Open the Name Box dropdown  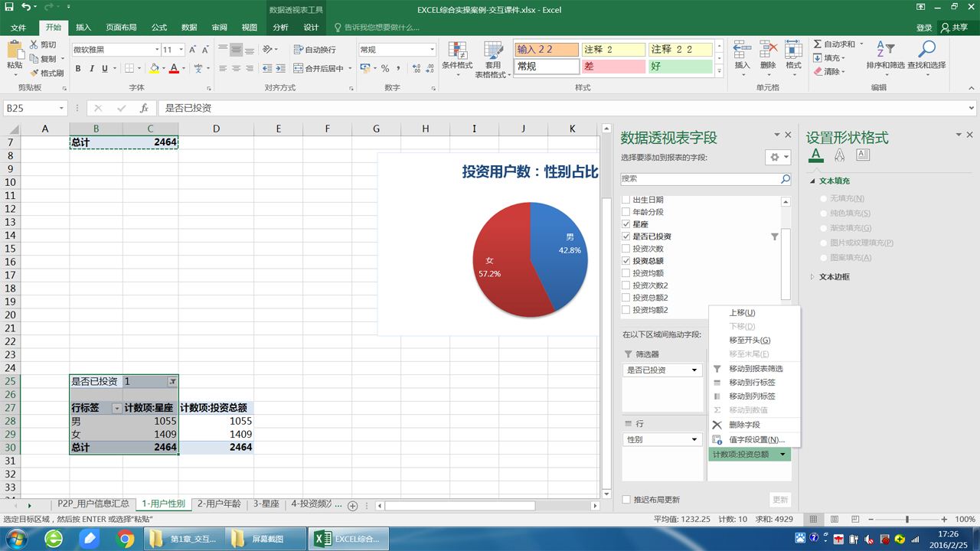pyautogui.click(x=61, y=109)
